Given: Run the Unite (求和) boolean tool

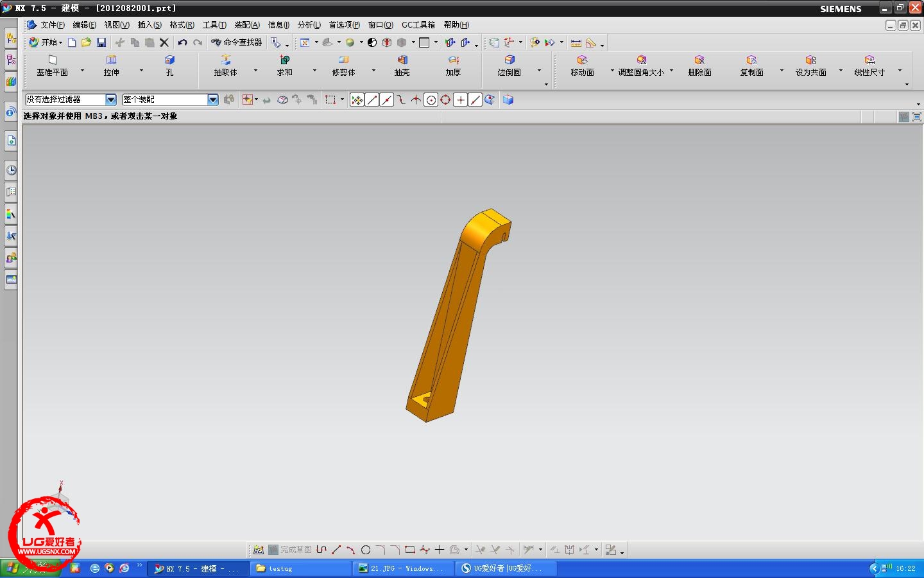Looking at the screenshot, I should 284,66.
